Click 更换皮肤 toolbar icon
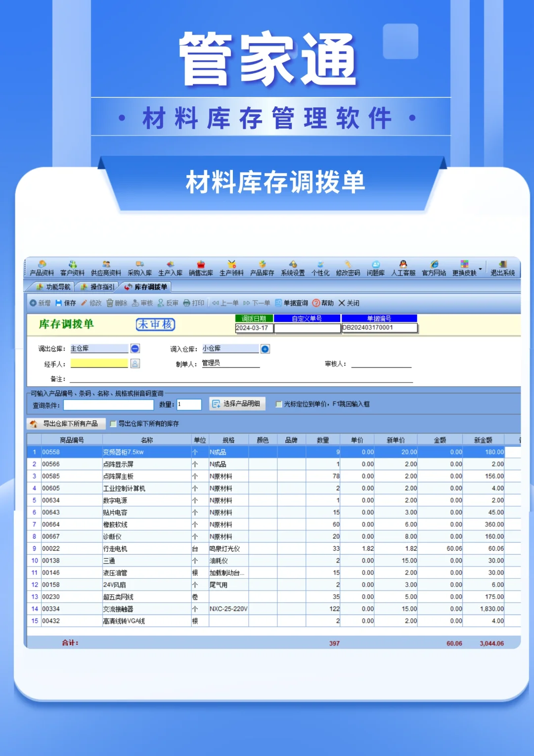 point(464,268)
